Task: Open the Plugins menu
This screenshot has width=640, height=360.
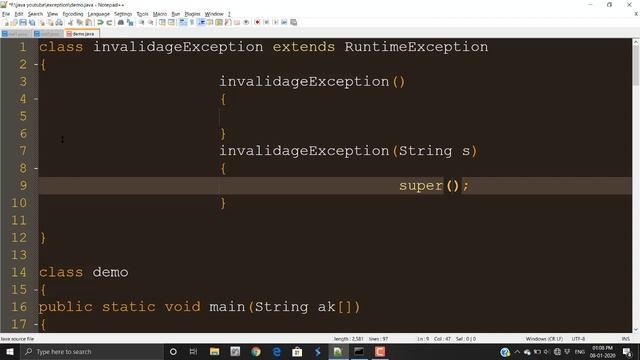Action: pos(192,14)
